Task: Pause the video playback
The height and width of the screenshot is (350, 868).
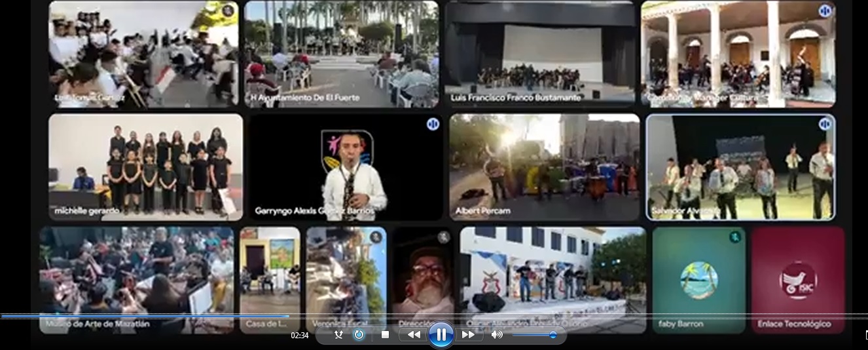Action: pyautogui.click(x=441, y=335)
